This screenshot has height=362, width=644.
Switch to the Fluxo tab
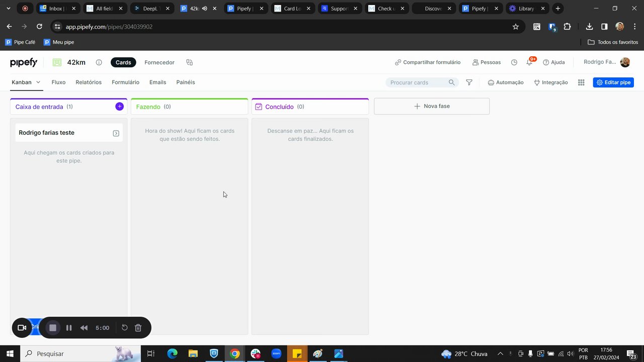[58, 82]
